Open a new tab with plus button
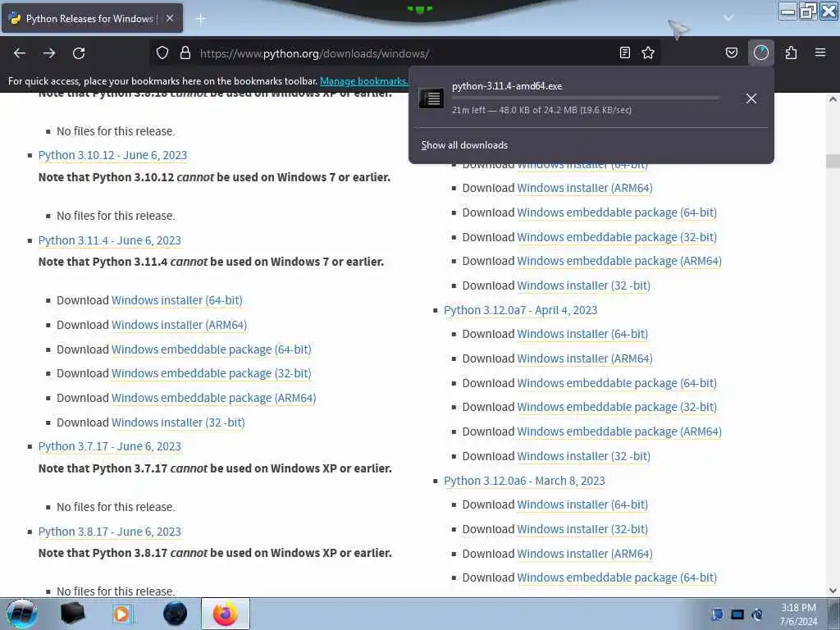 pos(201,19)
